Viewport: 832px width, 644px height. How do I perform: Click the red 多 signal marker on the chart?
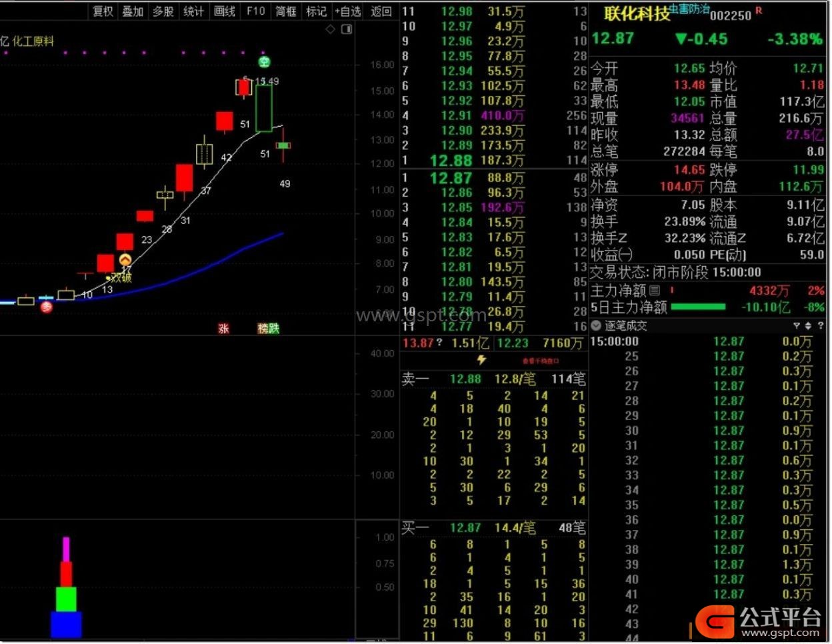(46, 307)
